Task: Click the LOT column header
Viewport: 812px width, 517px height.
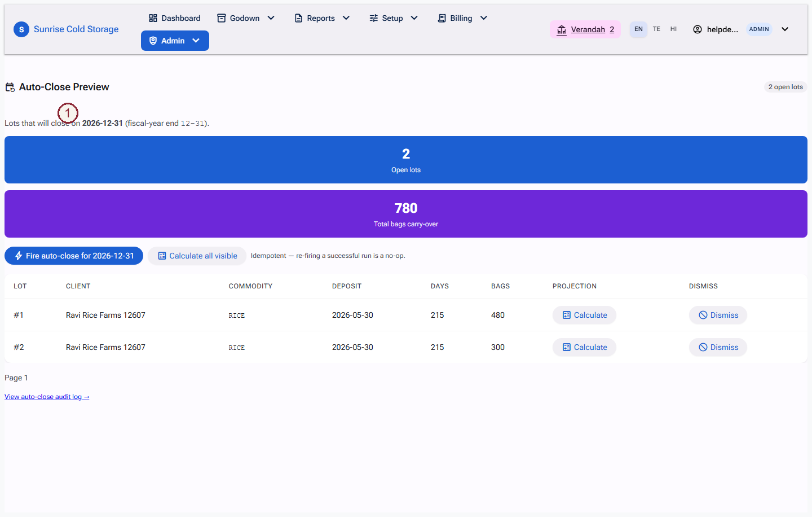Action: coord(20,286)
